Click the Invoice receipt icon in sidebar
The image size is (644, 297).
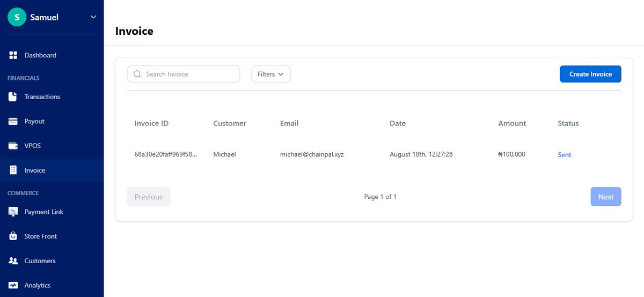tap(13, 170)
